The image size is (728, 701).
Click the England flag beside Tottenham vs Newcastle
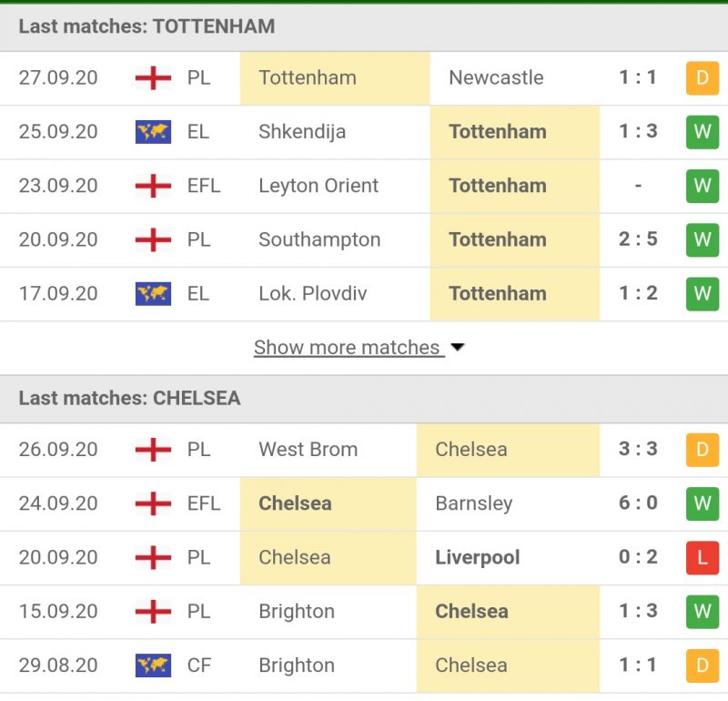tap(153, 78)
